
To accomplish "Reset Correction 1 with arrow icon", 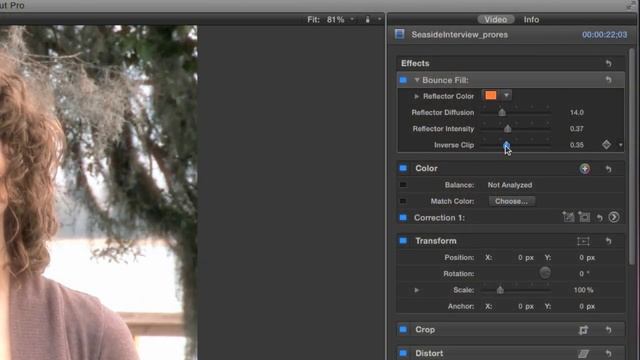I will [x=599, y=218].
